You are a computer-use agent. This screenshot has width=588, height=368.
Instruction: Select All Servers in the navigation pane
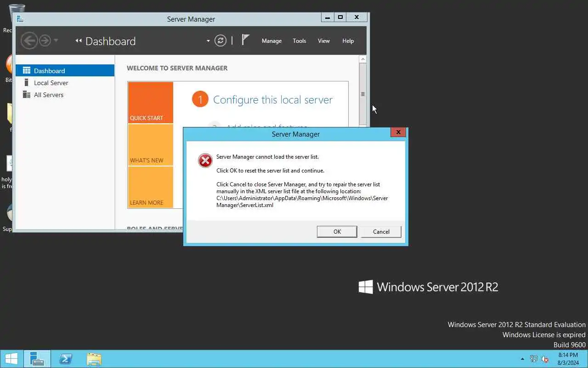click(x=65, y=95)
